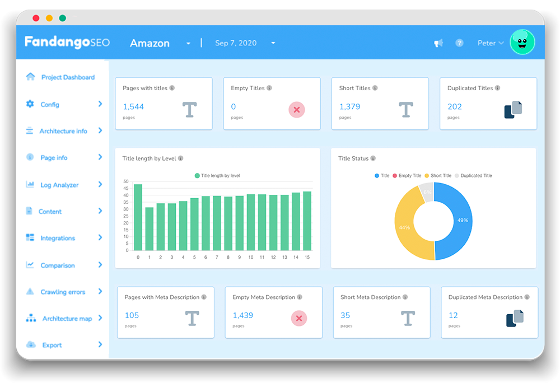Click info icon beside Short Meta Description

[x=405, y=297]
